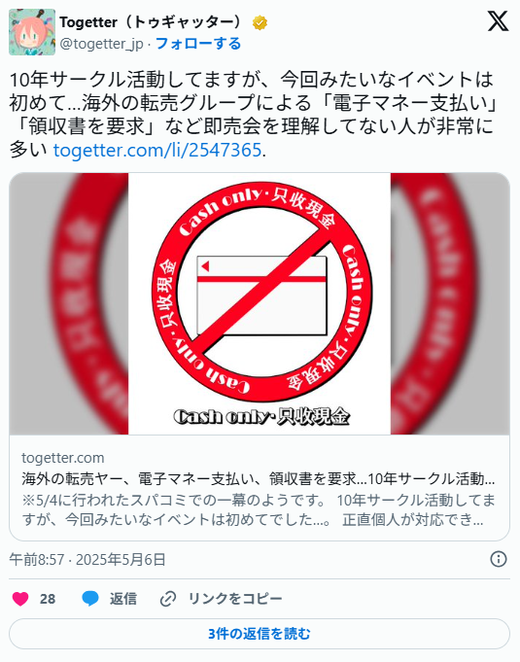
Task: Open the Cash only card image
Action: 259,303
